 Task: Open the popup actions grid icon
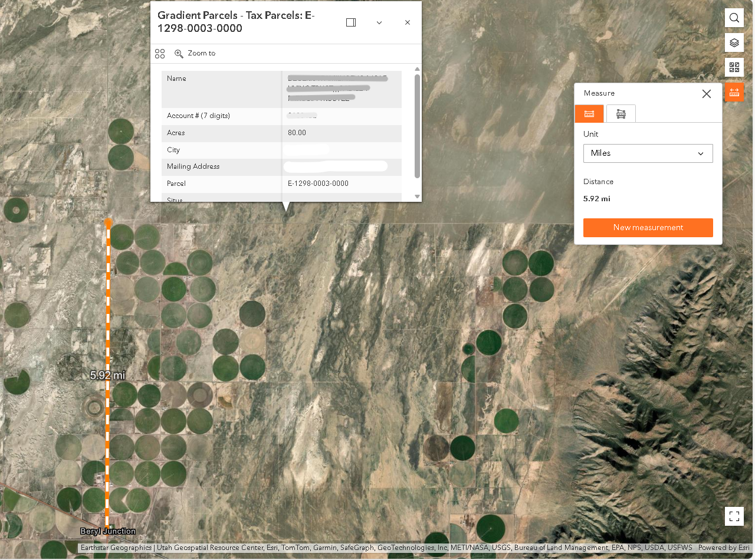coord(160,54)
